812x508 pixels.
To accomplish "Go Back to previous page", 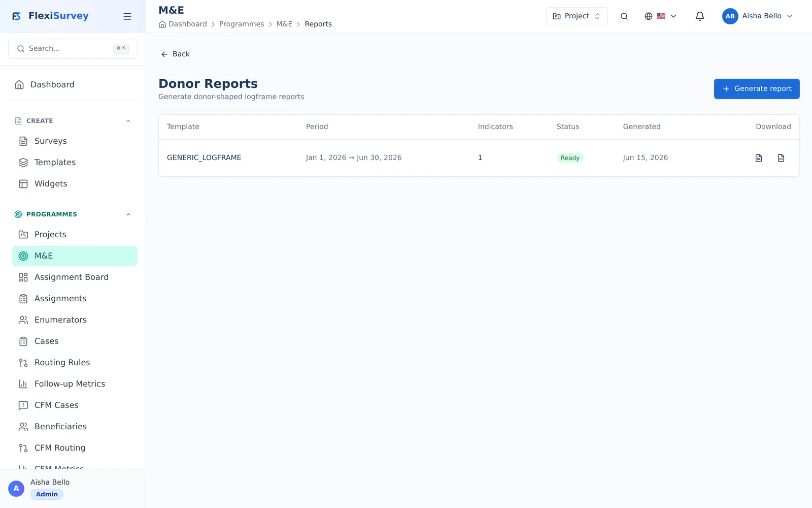I will tap(175, 54).
